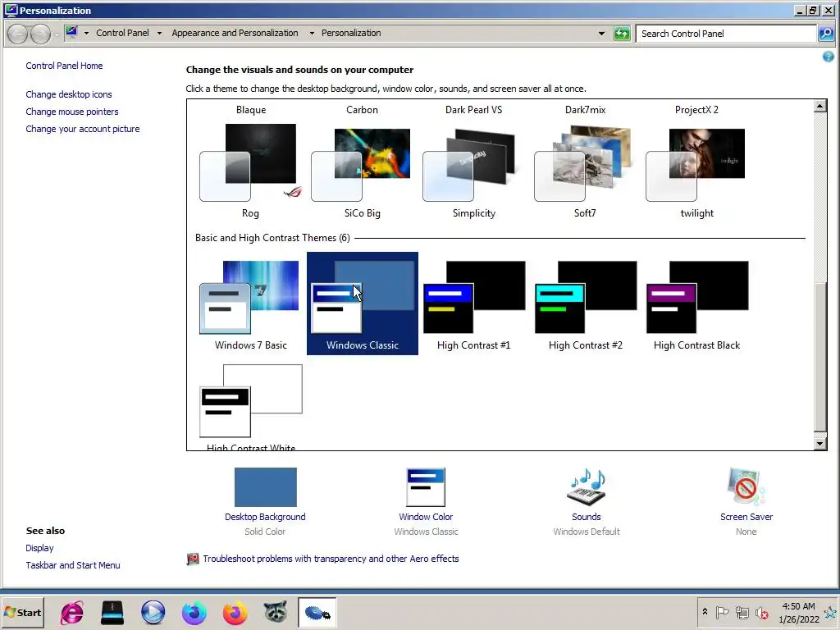Launch Windows Media Player from taskbar

click(153, 612)
